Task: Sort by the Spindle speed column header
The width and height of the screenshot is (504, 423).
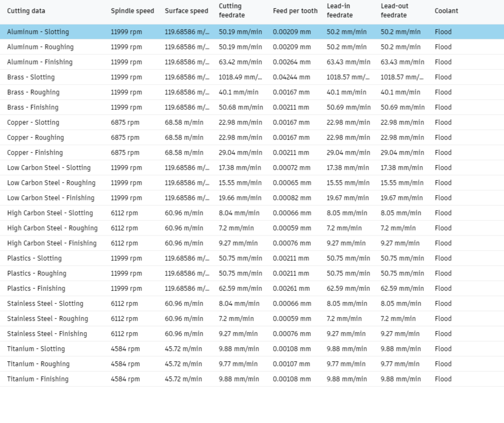Action: (x=132, y=11)
